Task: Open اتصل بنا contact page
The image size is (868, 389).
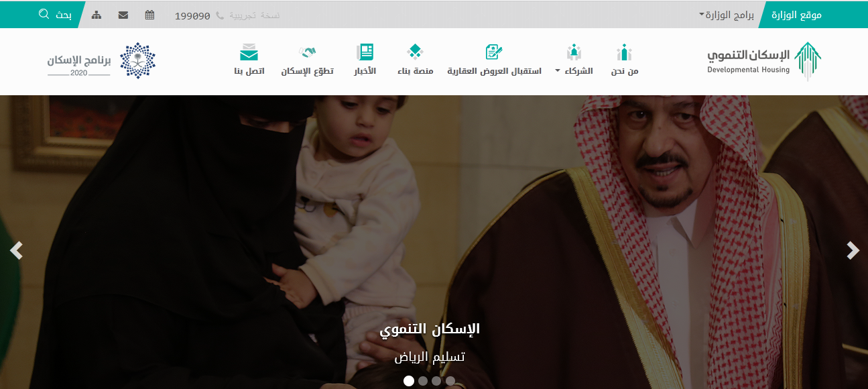Action: pos(249,70)
